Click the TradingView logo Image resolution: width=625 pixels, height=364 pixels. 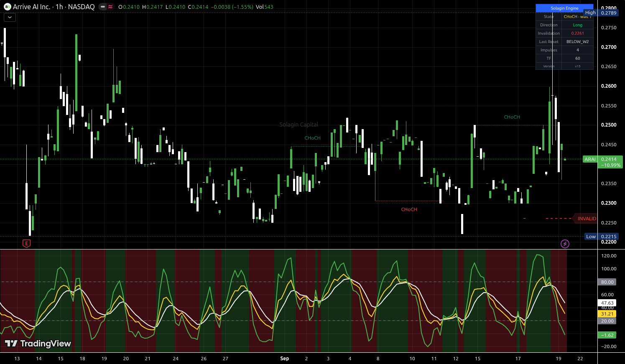pyautogui.click(x=38, y=344)
